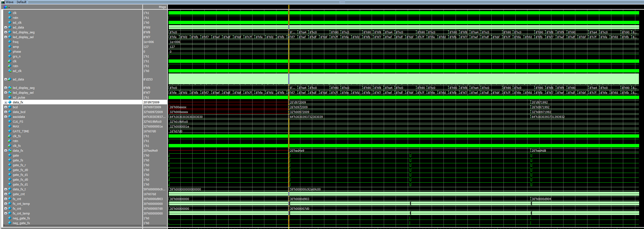Click the Wave - Default title bar
Screen dimensions: 644x229
(x=16, y=2)
